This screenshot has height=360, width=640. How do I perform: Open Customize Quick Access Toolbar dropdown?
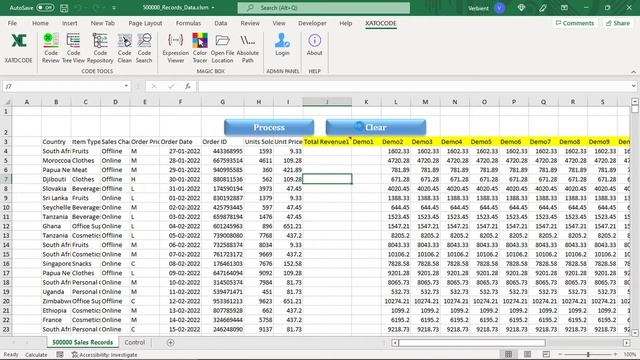click(114, 8)
